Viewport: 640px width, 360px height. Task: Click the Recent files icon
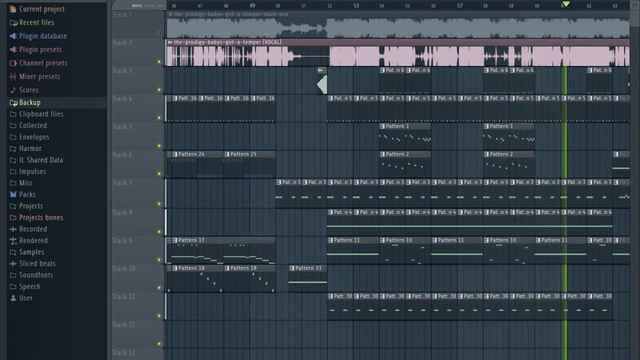tap(13, 22)
